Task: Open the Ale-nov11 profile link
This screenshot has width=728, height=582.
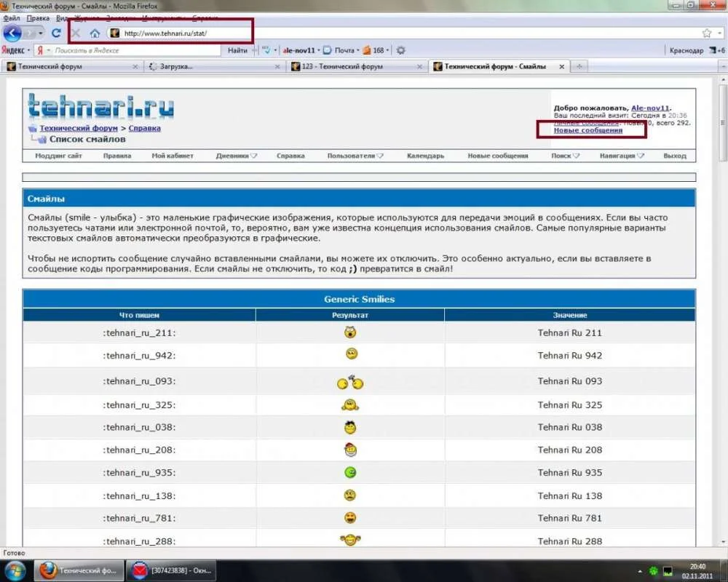Action: [x=650, y=108]
